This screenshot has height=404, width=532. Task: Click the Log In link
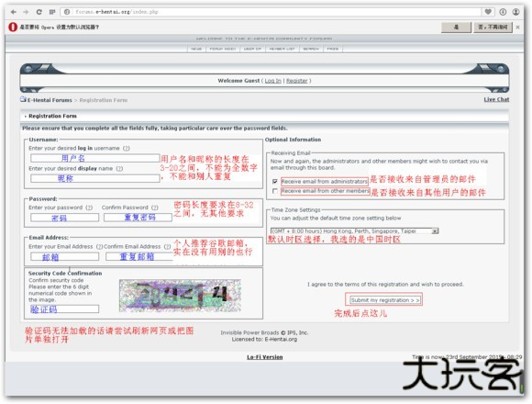272,81
